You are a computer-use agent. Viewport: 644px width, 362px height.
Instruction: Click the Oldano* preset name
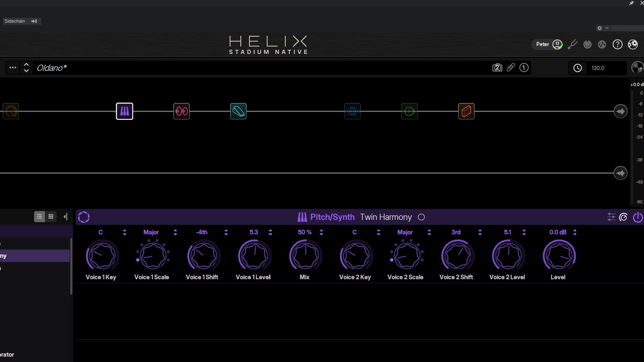point(52,68)
